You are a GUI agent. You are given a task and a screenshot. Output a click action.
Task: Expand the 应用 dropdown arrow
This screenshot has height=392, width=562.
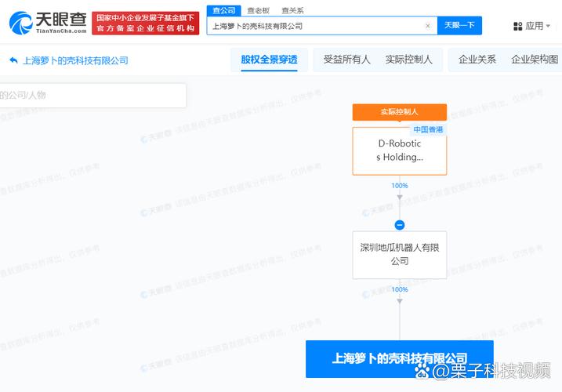coord(548,26)
